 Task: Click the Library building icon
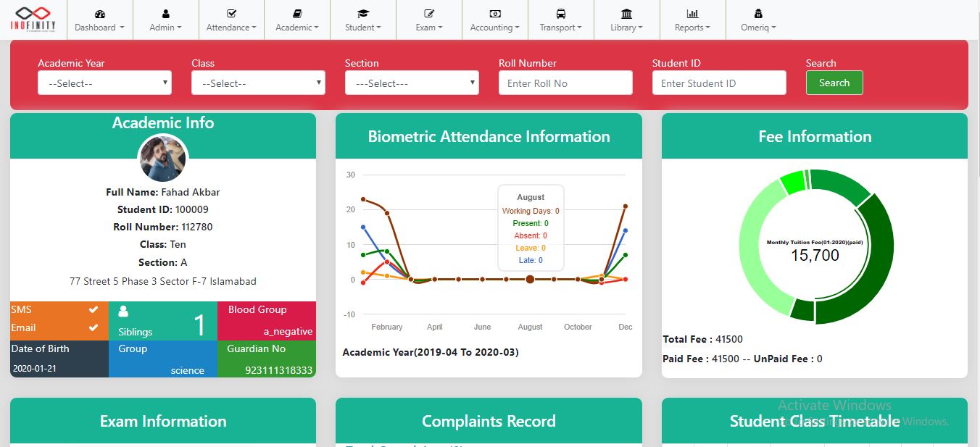point(626,14)
